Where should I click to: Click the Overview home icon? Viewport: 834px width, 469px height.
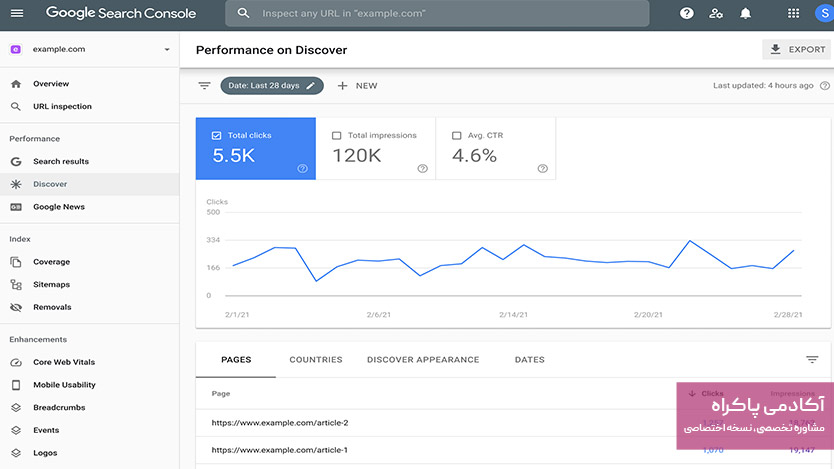[16, 84]
